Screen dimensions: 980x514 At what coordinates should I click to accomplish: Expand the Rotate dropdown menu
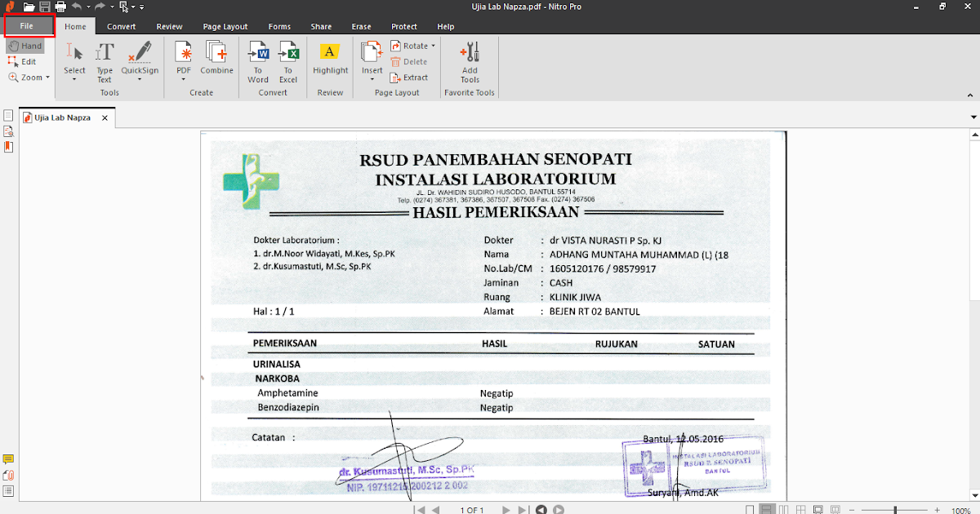coord(432,46)
